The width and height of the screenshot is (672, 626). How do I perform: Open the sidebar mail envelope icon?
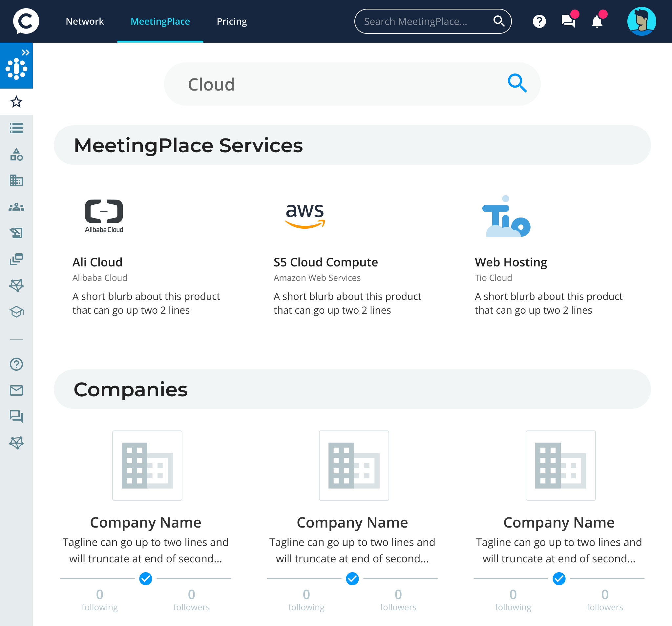click(x=16, y=390)
